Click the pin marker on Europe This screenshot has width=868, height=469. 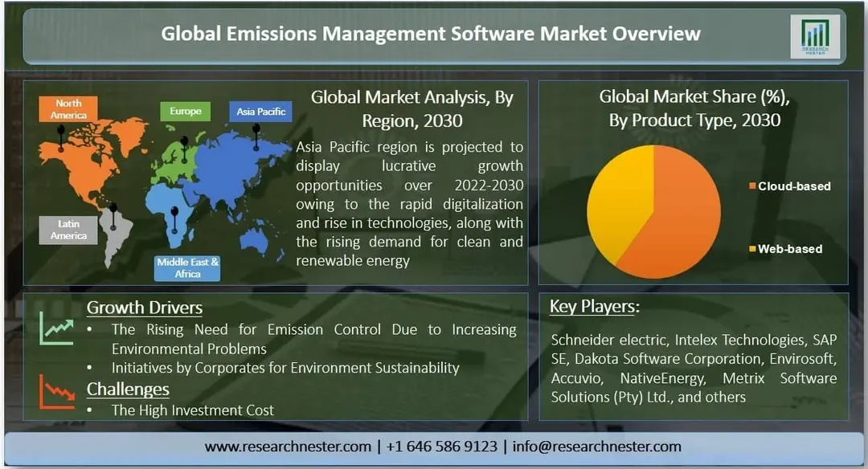click(x=184, y=148)
